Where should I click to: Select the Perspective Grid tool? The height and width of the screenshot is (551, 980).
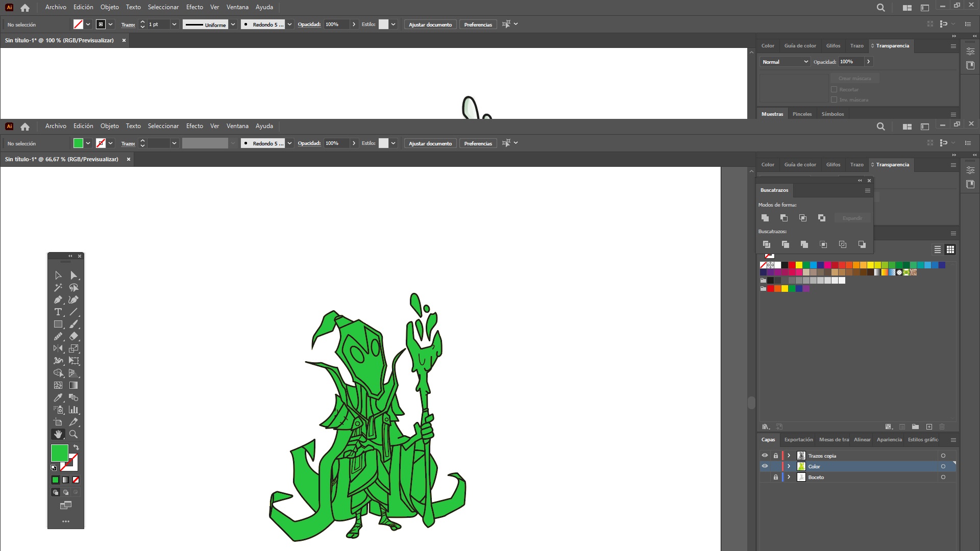tap(73, 373)
